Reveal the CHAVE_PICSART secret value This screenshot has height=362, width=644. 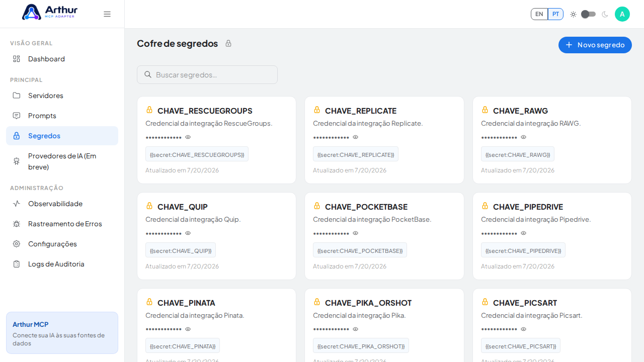coord(524,329)
